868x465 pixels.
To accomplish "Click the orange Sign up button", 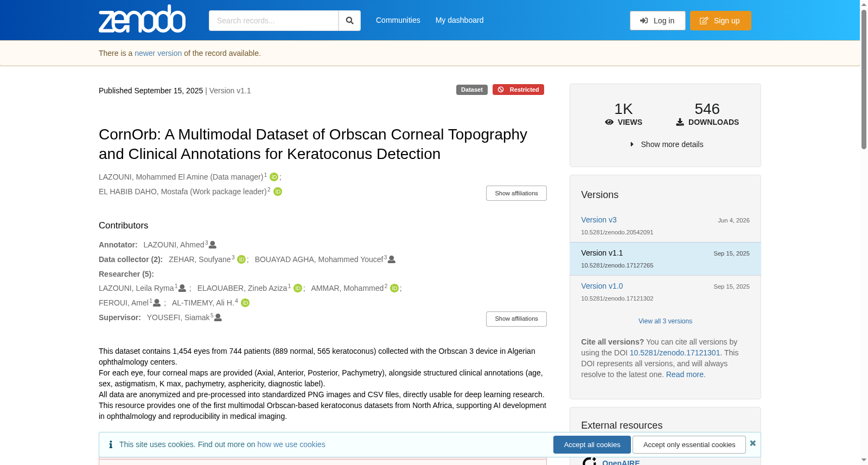I will tap(720, 21).
